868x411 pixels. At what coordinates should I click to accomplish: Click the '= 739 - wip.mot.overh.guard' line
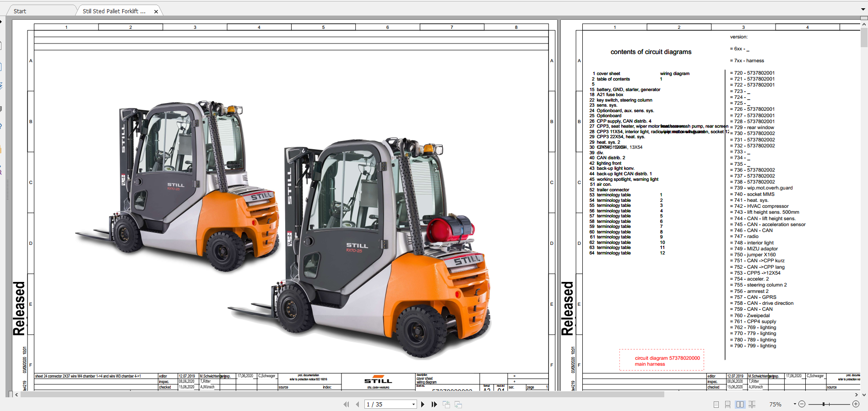click(761, 188)
